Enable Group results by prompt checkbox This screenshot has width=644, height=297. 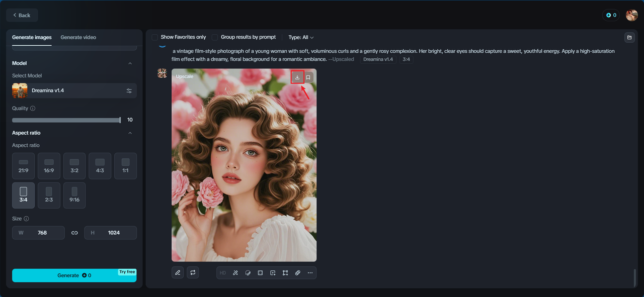coord(215,37)
